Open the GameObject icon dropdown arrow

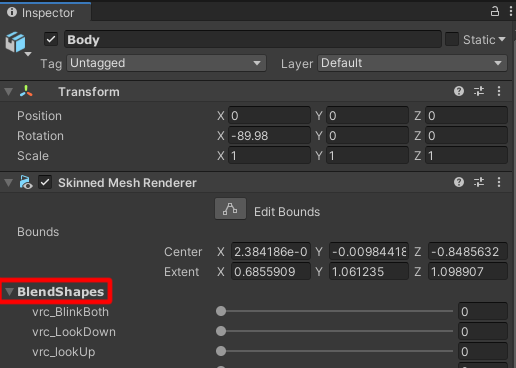click(28, 54)
